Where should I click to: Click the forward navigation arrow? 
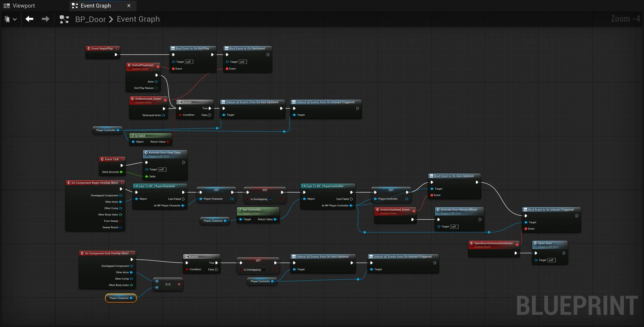coord(45,19)
